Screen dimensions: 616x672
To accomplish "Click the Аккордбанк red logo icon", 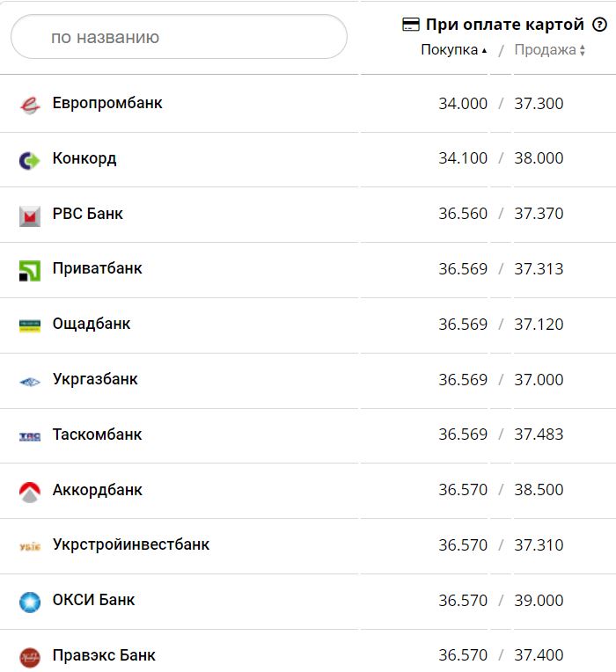I will click(x=30, y=492).
